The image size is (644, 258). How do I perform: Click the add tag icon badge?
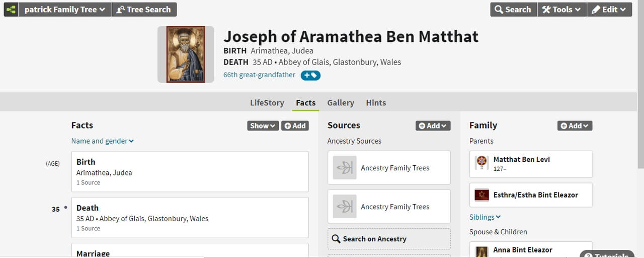tap(310, 76)
